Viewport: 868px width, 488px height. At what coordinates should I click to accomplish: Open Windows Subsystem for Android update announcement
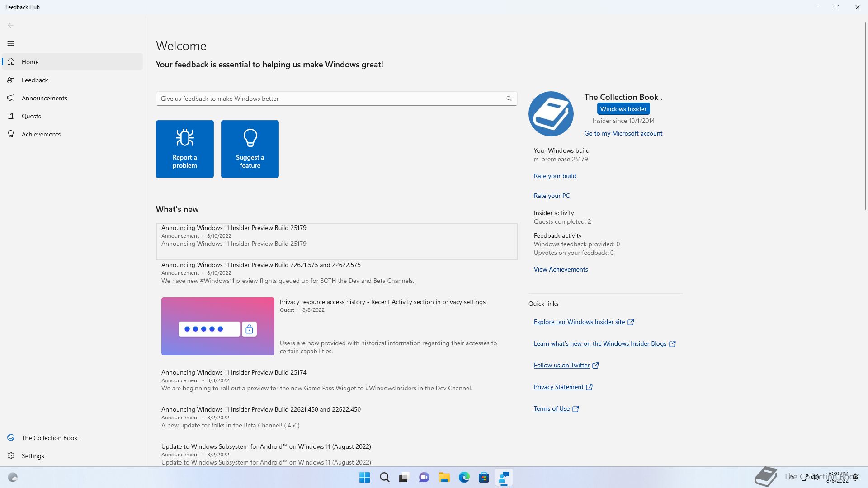point(337,454)
